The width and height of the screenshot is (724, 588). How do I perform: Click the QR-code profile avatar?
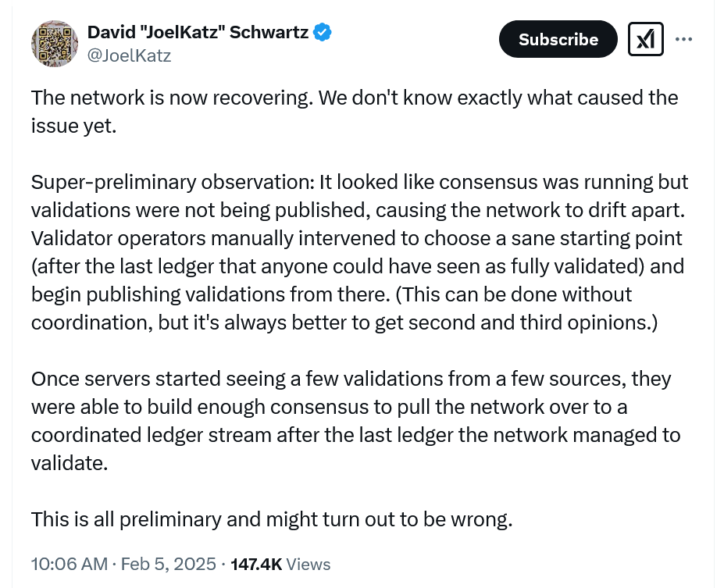[54, 44]
